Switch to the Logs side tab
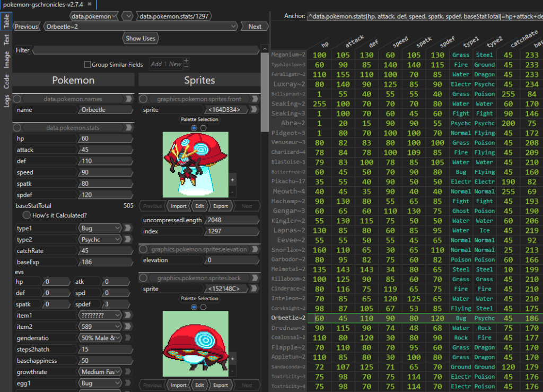Screen dimensions: 543x392 (x=6, y=101)
